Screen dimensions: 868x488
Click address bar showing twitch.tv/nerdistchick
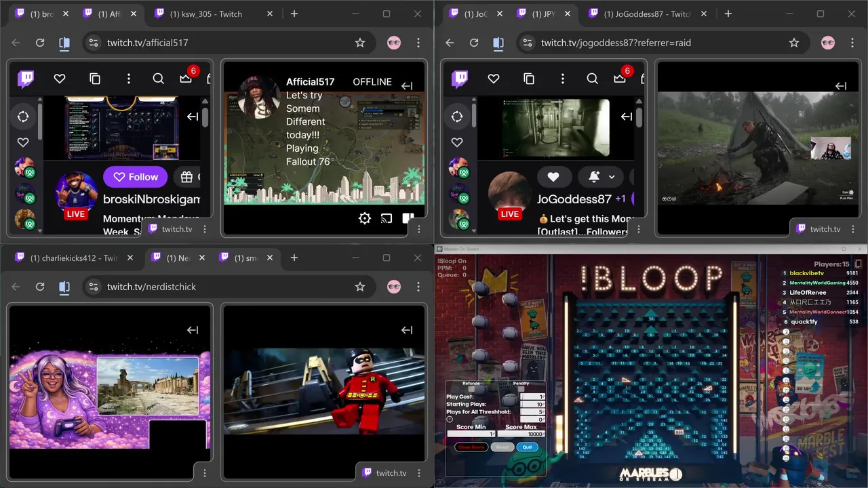(231, 287)
